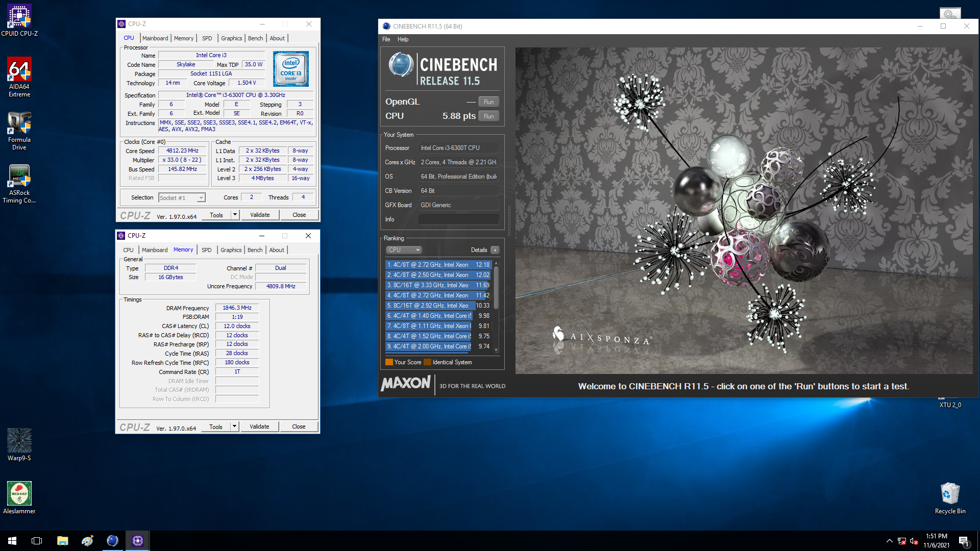The width and height of the screenshot is (980, 551).
Task: Click the Cinebench globe logo
Action: (401, 65)
